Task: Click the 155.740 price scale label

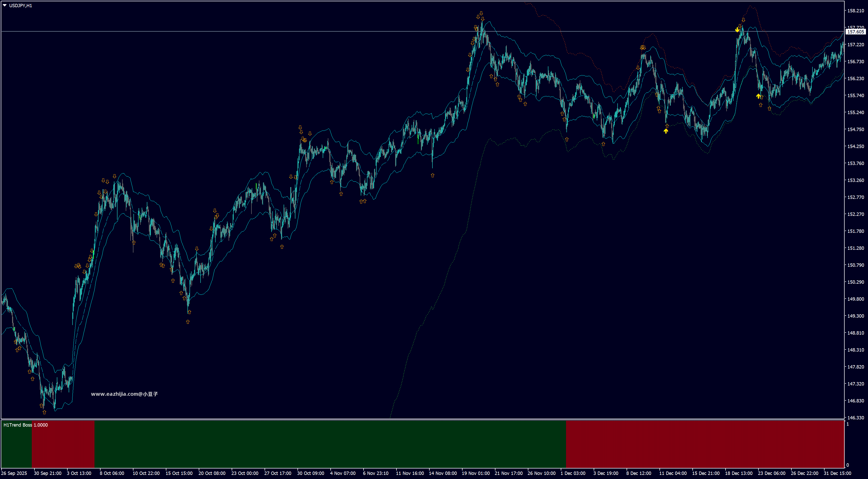Action: 856,96
